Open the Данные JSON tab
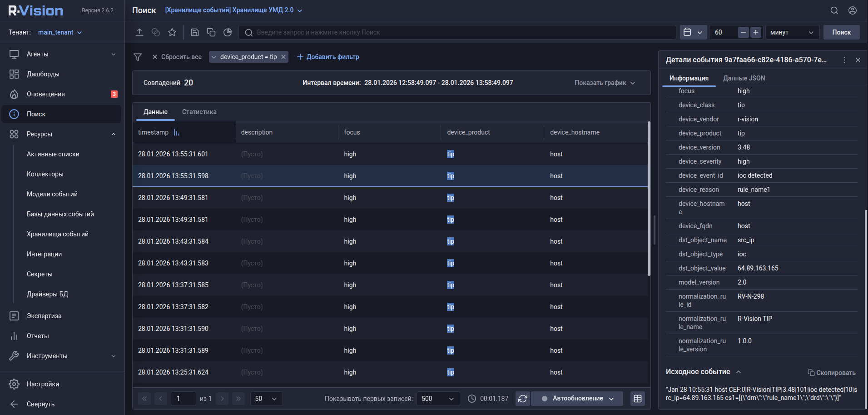The height and width of the screenshot is (415, 868). [744, 78]
